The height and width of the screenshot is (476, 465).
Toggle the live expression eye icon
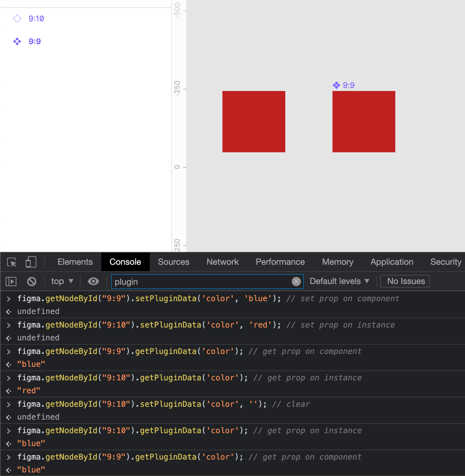[x=93, y=282]
